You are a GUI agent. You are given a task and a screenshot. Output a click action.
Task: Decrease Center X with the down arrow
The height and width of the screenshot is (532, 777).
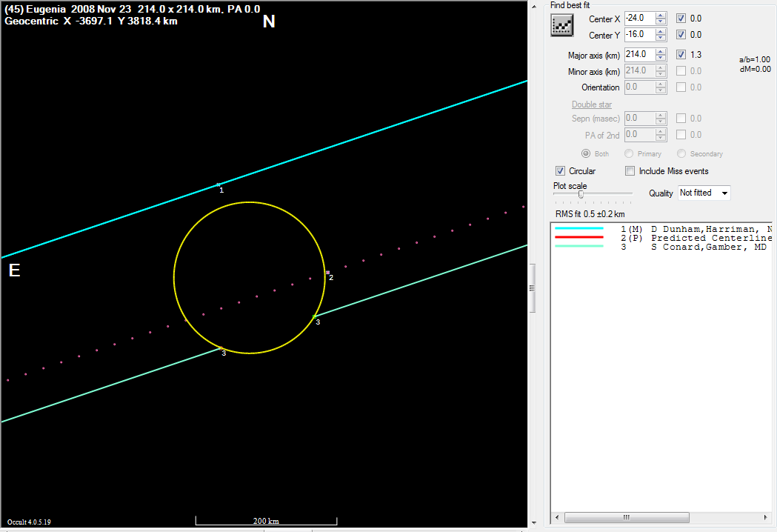point(661,21)
